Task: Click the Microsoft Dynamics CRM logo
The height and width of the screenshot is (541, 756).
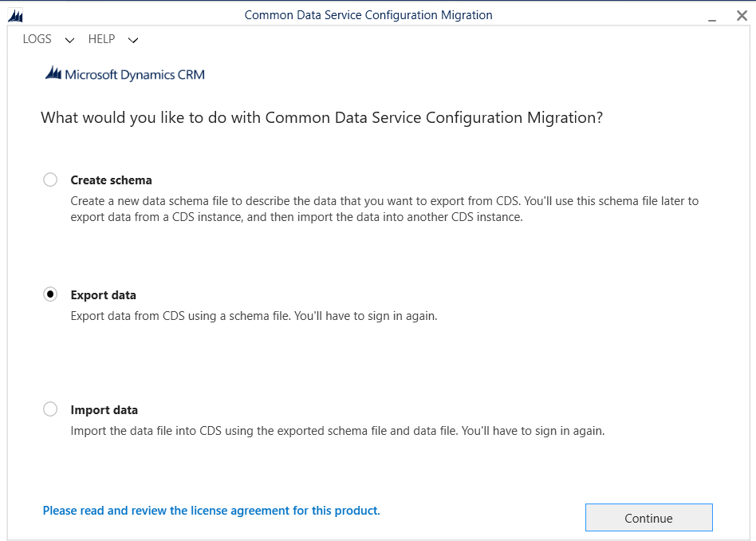Action: click(x=125, y=74)
